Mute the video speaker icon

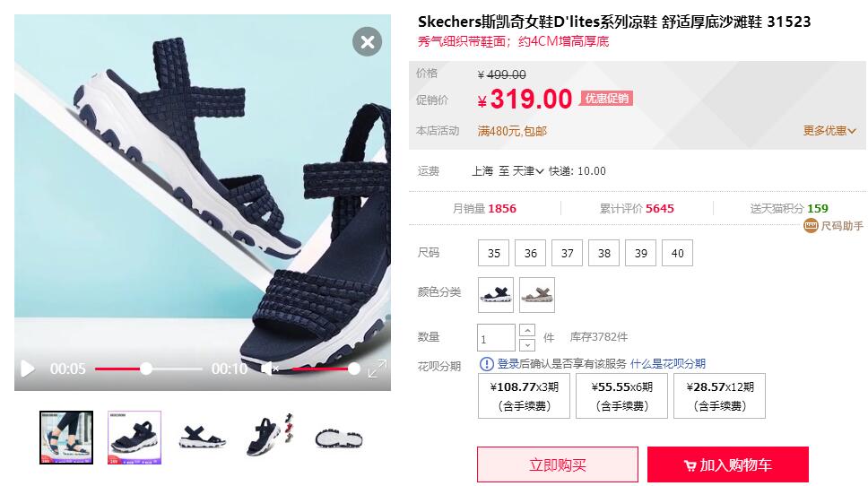tap(269, 369)
